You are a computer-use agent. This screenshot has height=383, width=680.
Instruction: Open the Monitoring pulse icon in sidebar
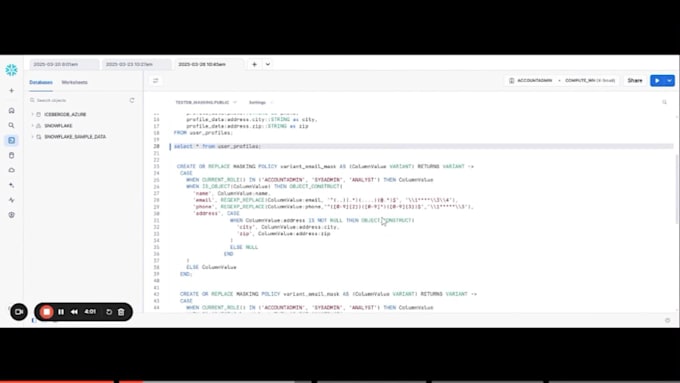(12, 200)
